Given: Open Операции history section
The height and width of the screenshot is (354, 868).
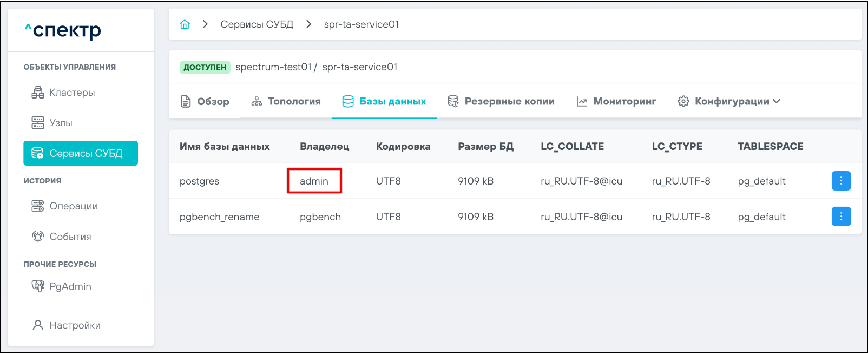Looking at the screenshot, I should pyautogui.click(x=73, y=206).
